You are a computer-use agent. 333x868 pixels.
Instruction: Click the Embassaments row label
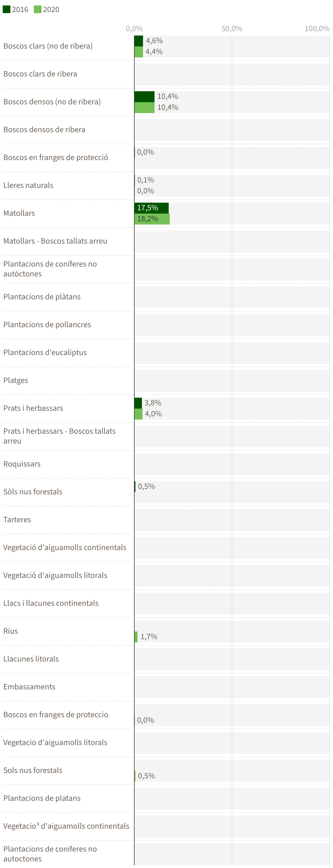[x=29, y=687]
